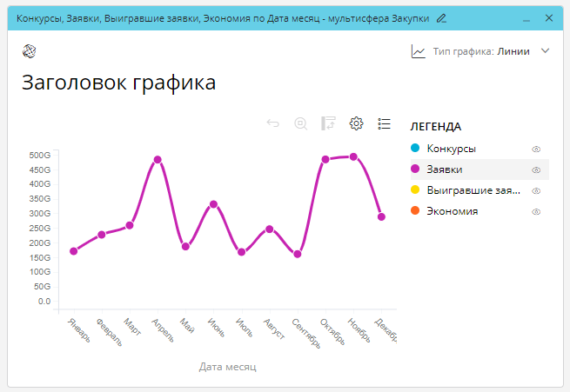Click the undo arrow in chart toolbar

pos(272,123)
